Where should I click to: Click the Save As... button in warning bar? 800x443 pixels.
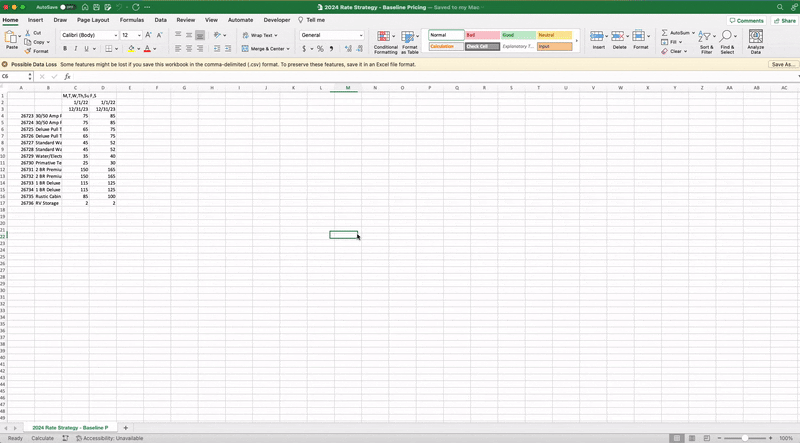pos(782,64)
